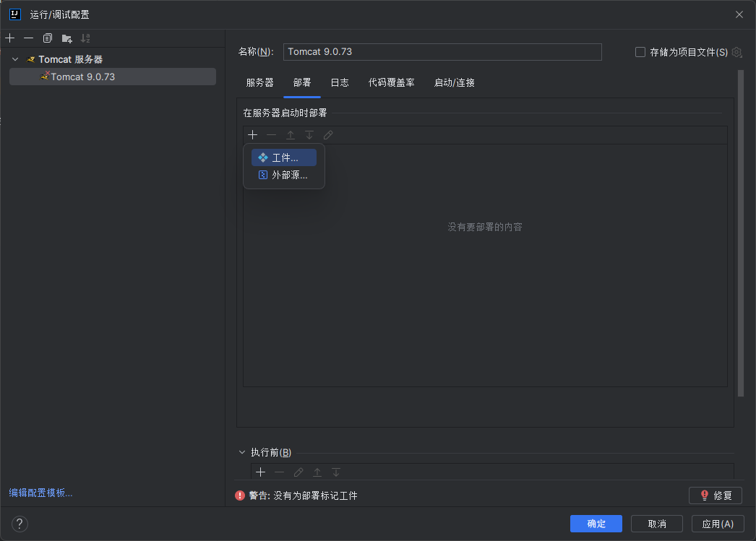Move deployment item up
This screenshot has width=756, height=541.
point(291,135)
